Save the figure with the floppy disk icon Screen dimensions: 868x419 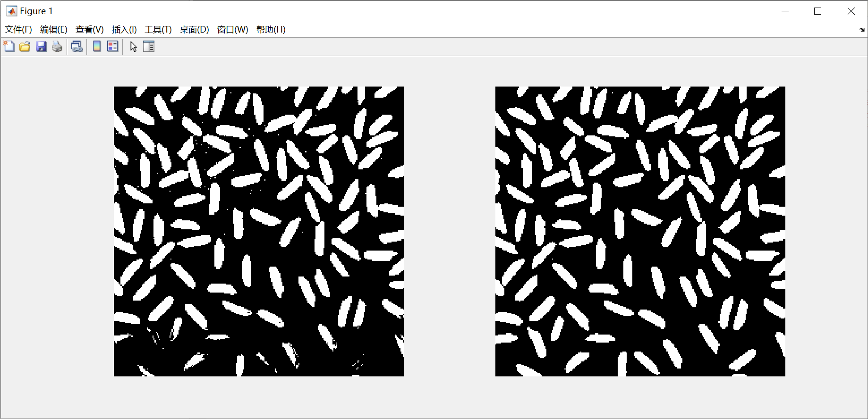coord(41,46)
